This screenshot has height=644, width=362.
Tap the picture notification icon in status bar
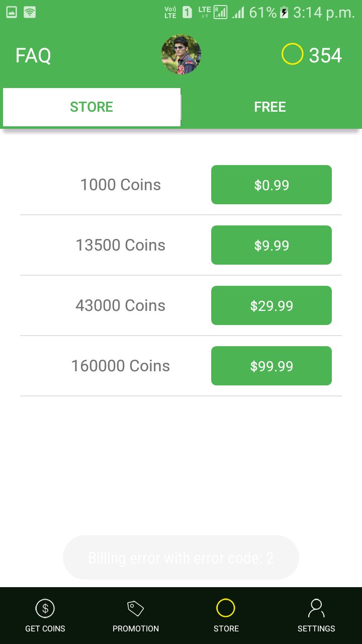tap(11, 13)
